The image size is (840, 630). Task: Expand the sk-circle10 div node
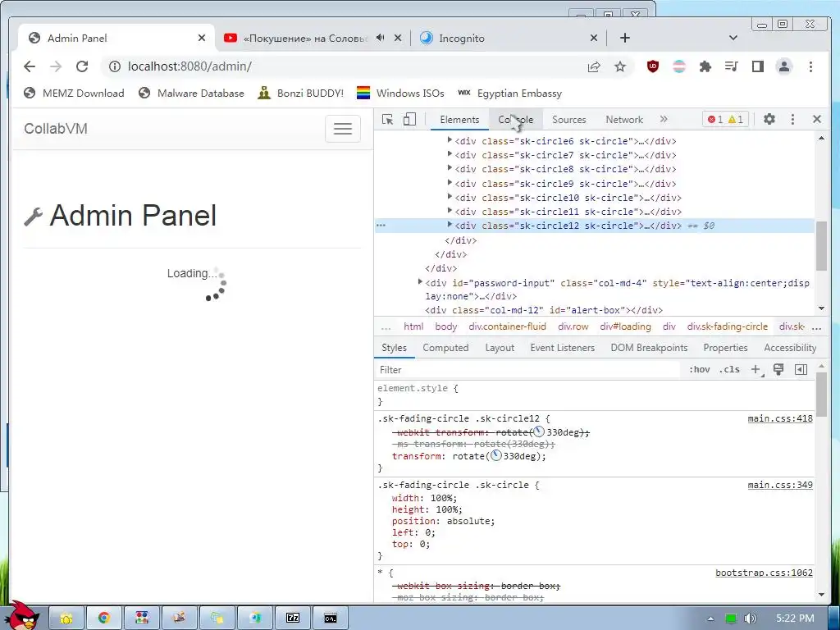[x=450, y=197]
